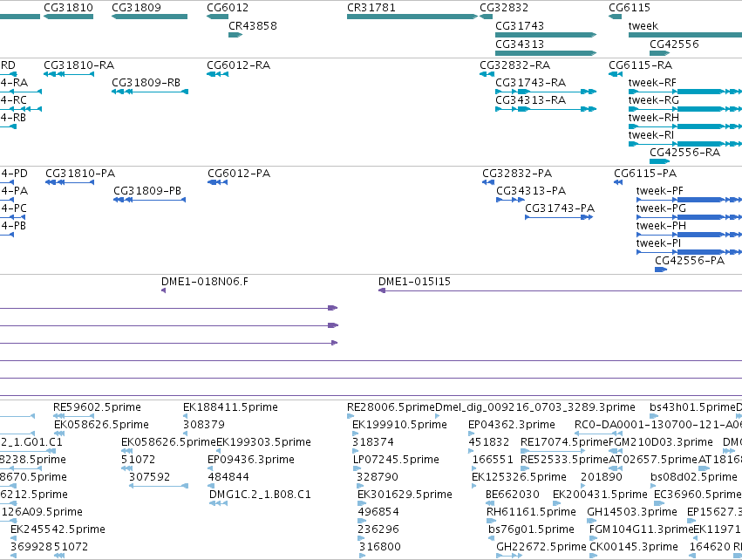Select protein CG31809-PB
The image size is (742, 560).
click(x=147, y=191)
